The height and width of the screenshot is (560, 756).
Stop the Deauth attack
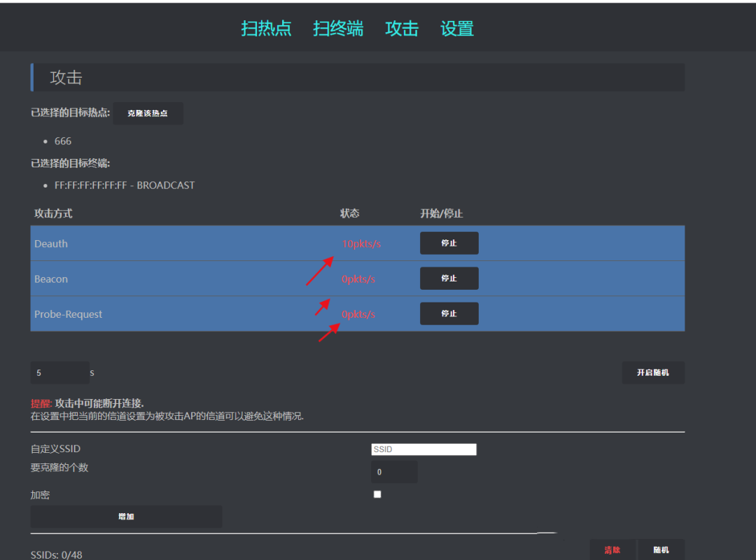tap(449, 243)
